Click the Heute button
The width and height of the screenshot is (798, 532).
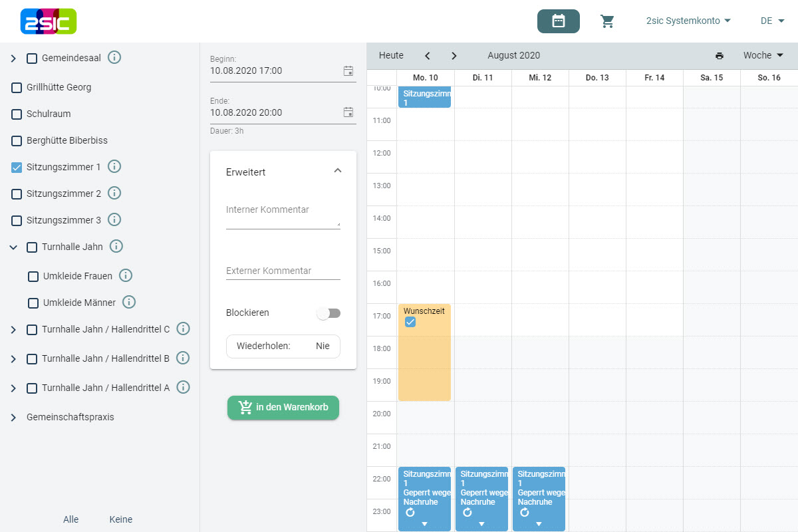point(391,56)
